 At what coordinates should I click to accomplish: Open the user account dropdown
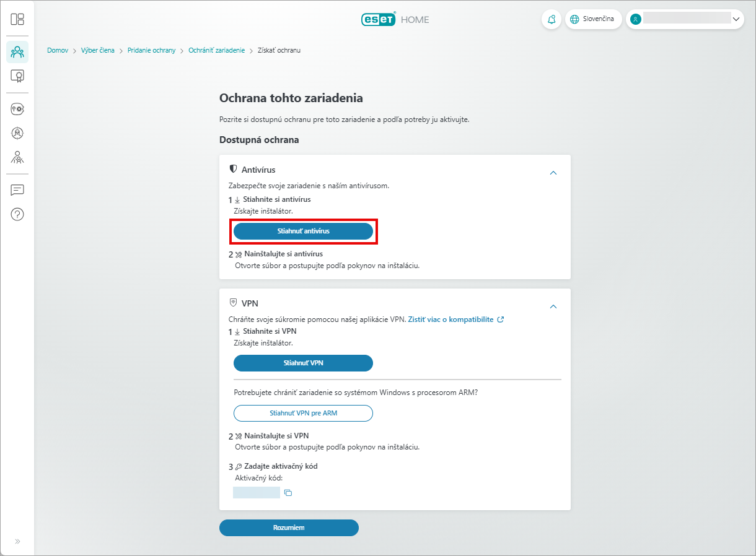(x=685, y=19)
